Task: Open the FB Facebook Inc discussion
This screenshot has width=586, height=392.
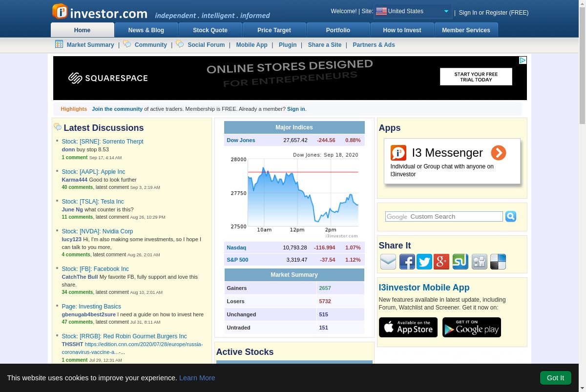Action: point(95,269)
